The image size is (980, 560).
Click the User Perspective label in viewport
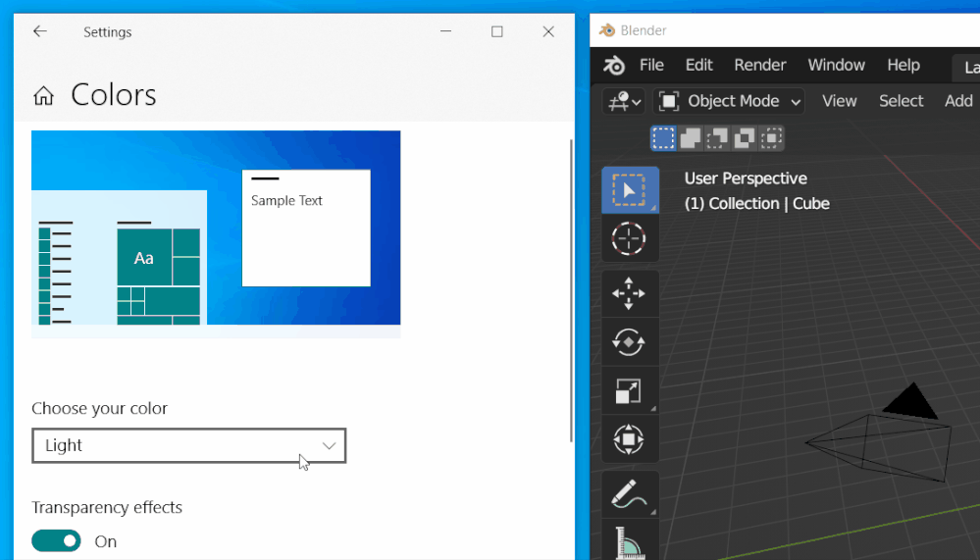tap(746, 178)
